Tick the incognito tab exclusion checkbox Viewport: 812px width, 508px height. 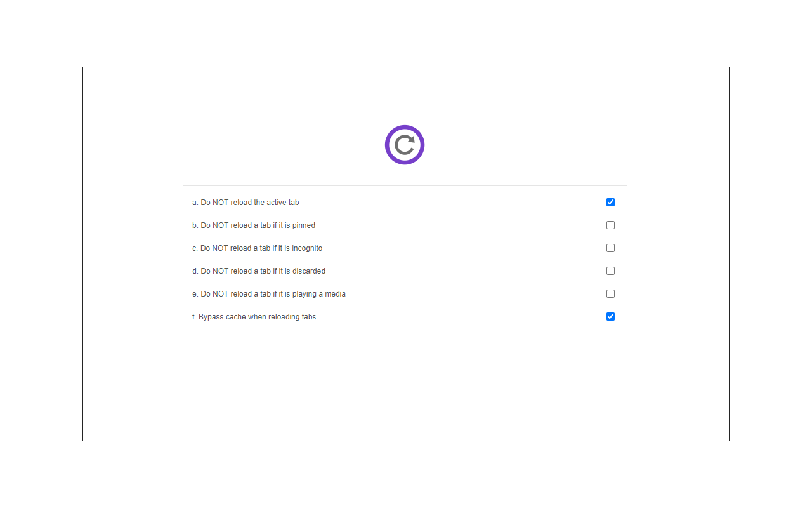pos(610,248)
